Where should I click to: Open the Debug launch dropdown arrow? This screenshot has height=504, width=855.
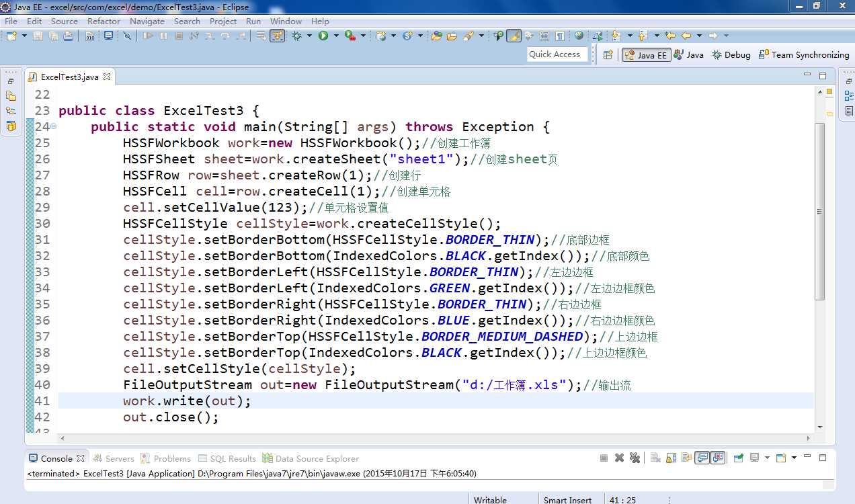click(308, 36)
